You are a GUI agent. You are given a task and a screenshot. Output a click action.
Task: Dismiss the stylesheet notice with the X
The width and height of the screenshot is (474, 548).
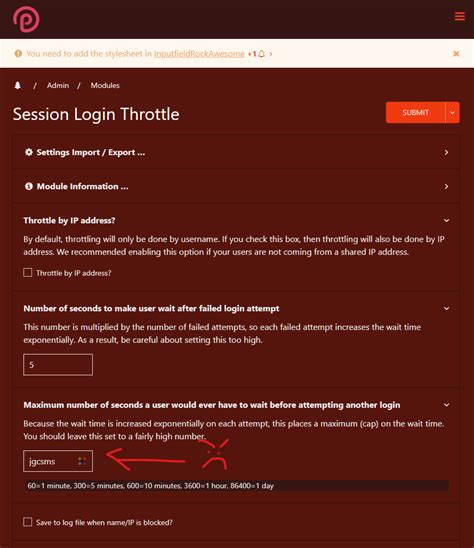point(456,53)
